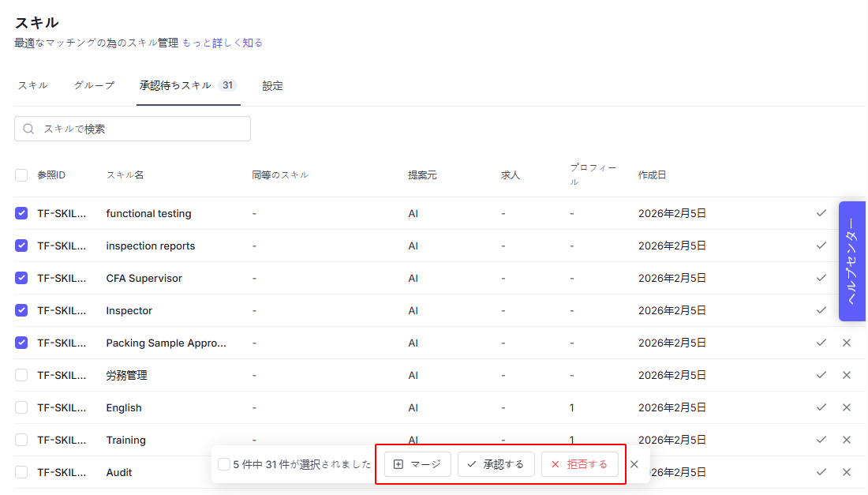Open the もっと詳しく知る link
The image size is (868, 495).
223,43
